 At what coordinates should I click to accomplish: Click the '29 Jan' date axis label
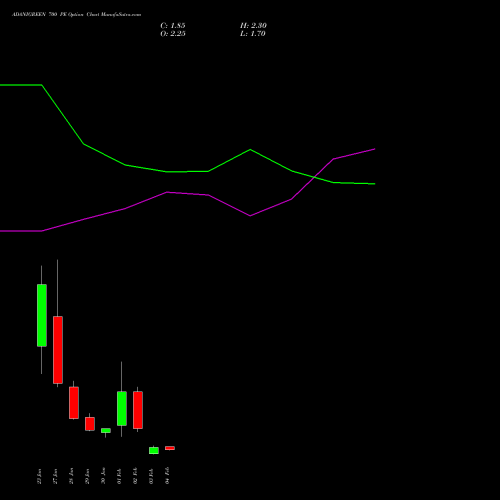pyautogui.click(x=87, y=476)
